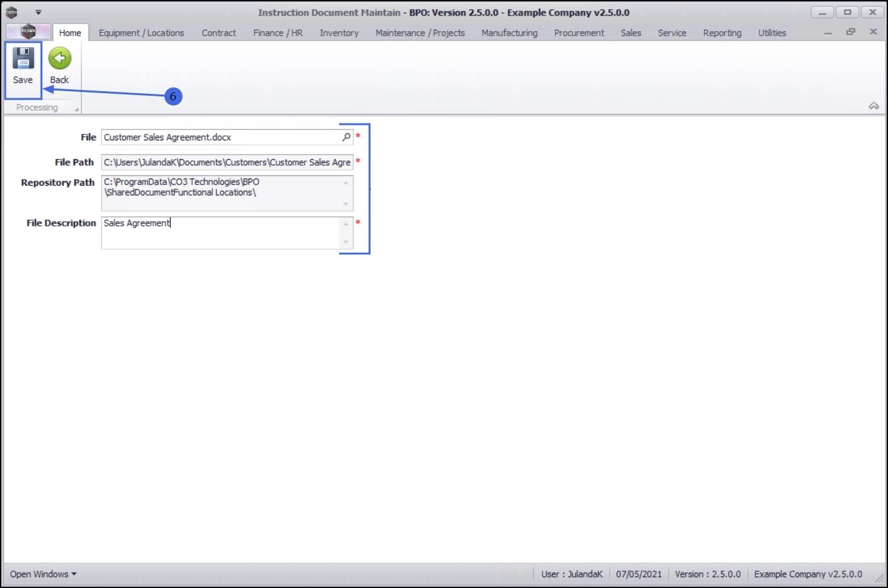Open the Reporting tab
The width and height of the screenshot is (888, 588).
coord(722,32)
